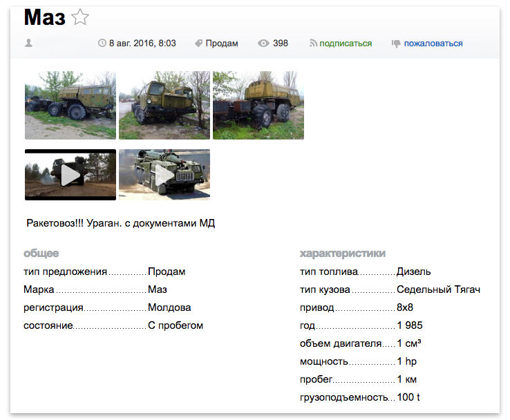
Task: Click the характеристики section heading
Action: [x=342, y=254]
